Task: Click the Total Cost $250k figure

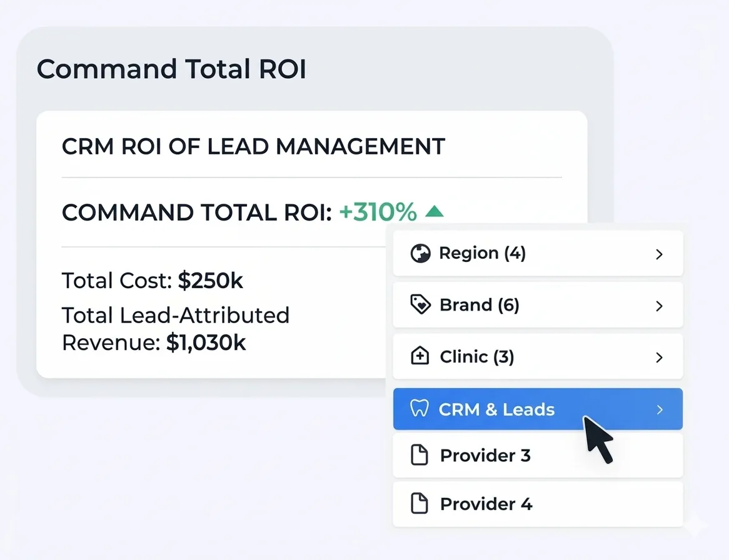Action: click(210, 281)
